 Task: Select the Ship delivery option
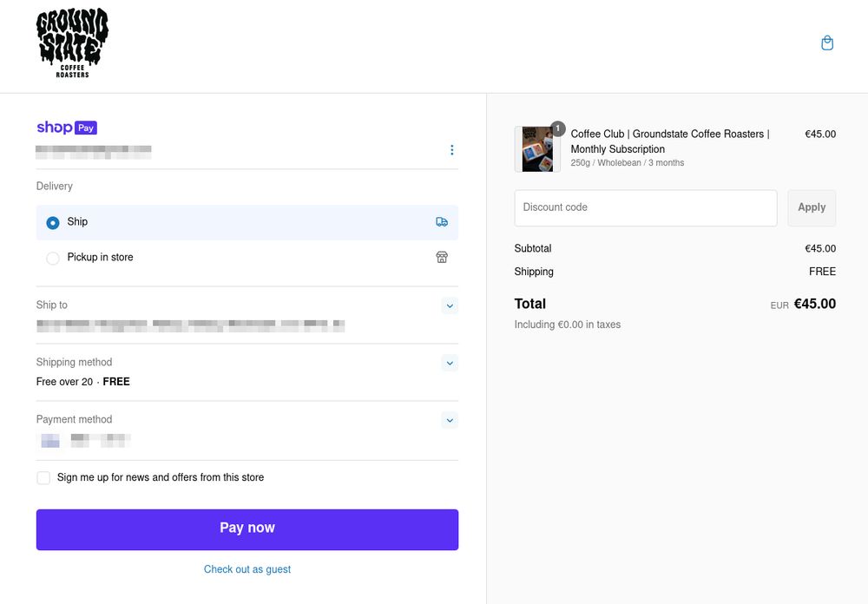(53, 223)
